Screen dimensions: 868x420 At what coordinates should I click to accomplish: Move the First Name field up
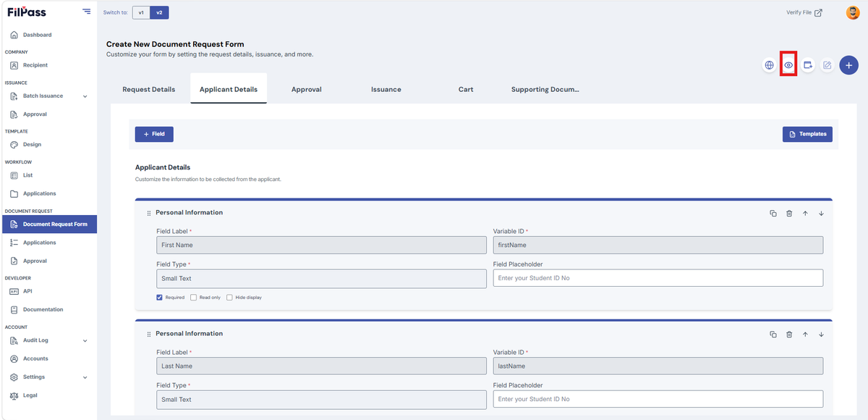click(x=805, y=213)
